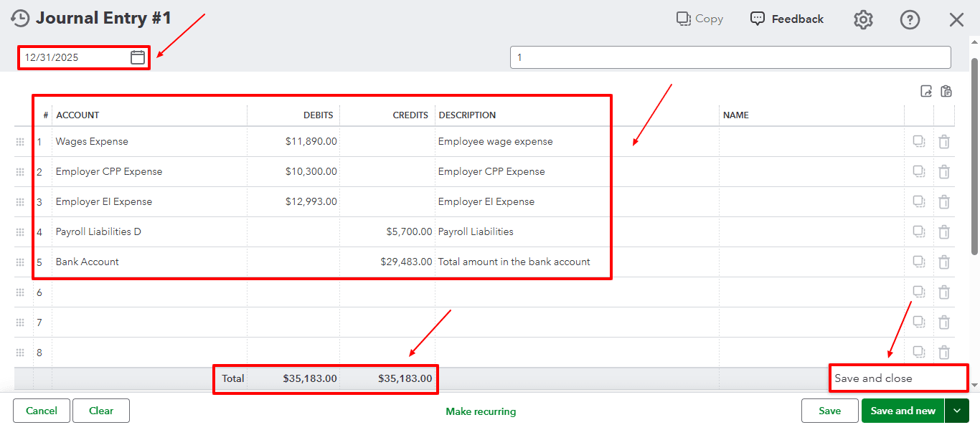Click the Cancel button
This screenshot has width=980, height=435.
(42, 411)
